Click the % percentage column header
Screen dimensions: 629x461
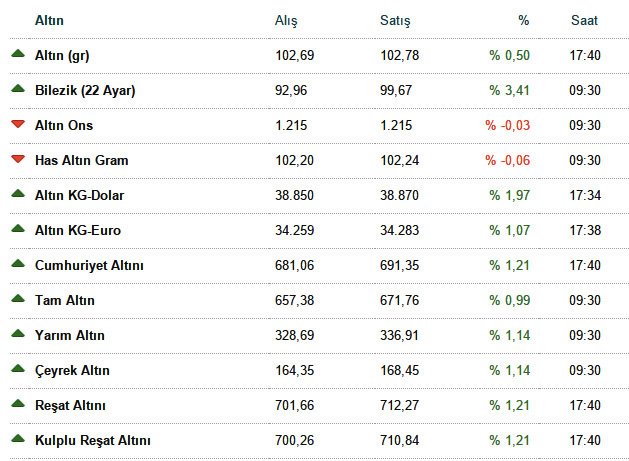tap(523, 20)
